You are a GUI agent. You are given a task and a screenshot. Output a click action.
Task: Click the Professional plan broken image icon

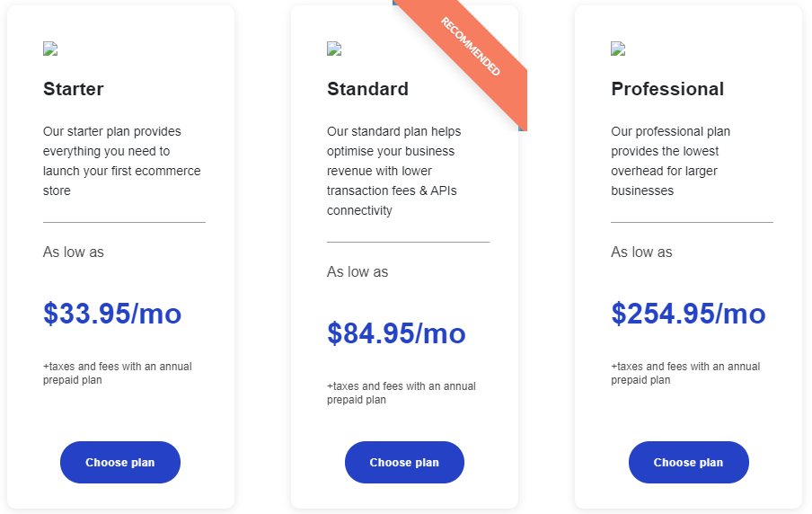point(618,49)
